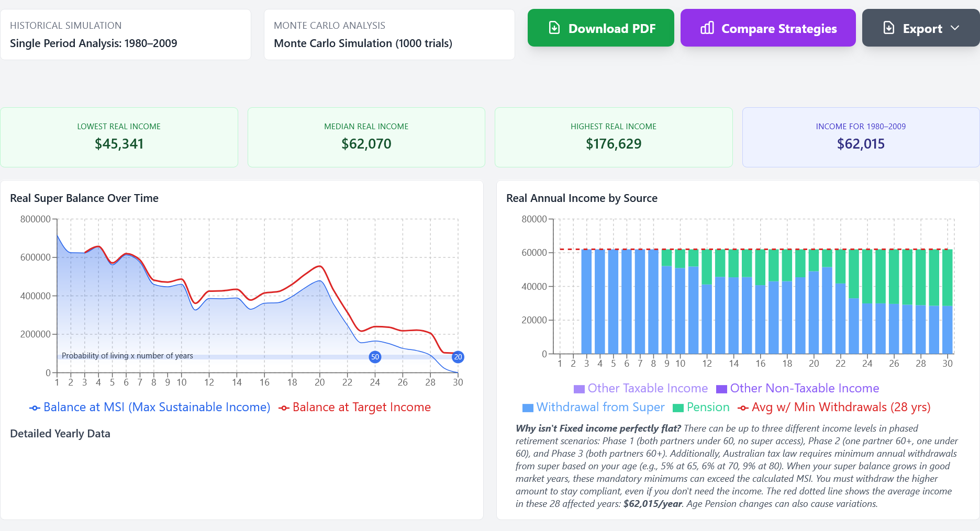Click the 'Balance at Target Income' red legend marker
Image resolution: width=980 pixels, height=531 pixels.
(x=284, y=407)
